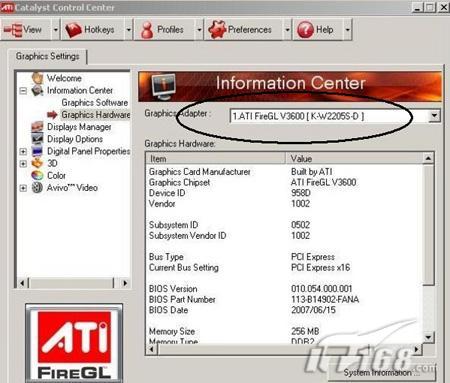Click BIOS Part Number 113-B14902-FANA

tap(325, 299)
